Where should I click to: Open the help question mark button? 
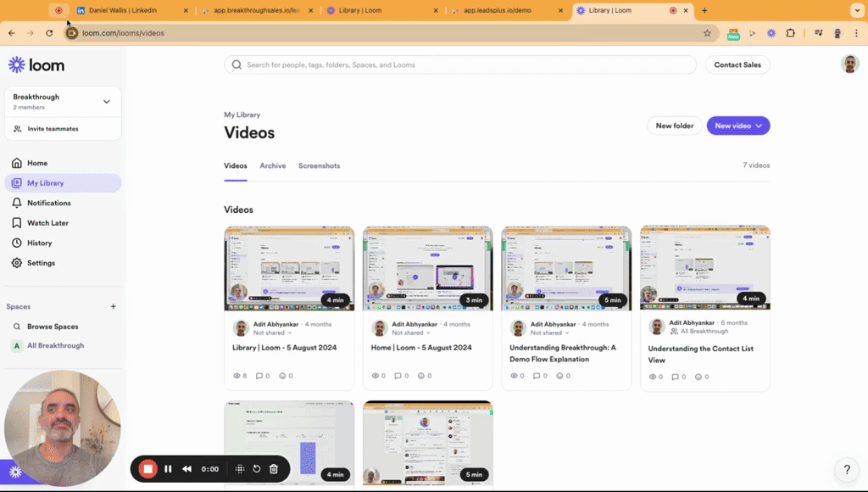pos(847,469)
